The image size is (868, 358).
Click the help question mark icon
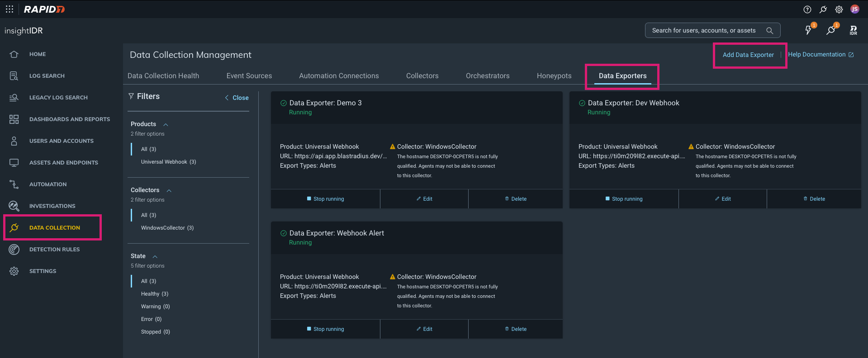(x=807, y=9)
